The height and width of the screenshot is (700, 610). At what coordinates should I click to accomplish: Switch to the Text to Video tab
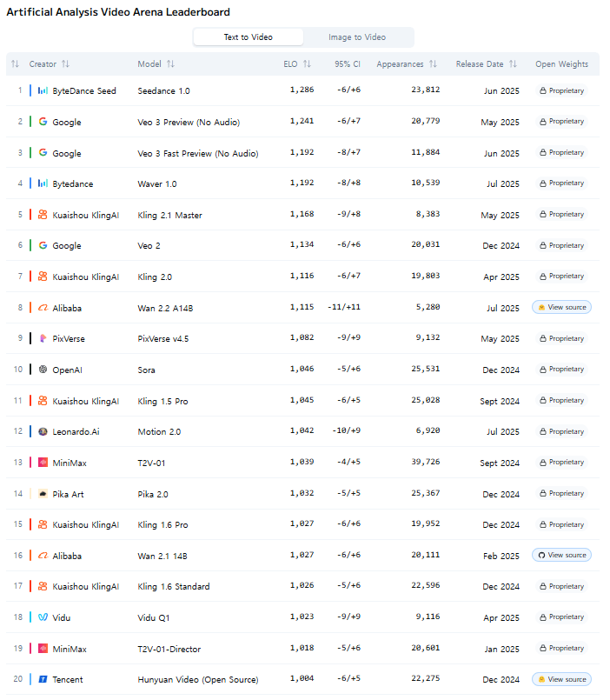[x=249, y=37]
